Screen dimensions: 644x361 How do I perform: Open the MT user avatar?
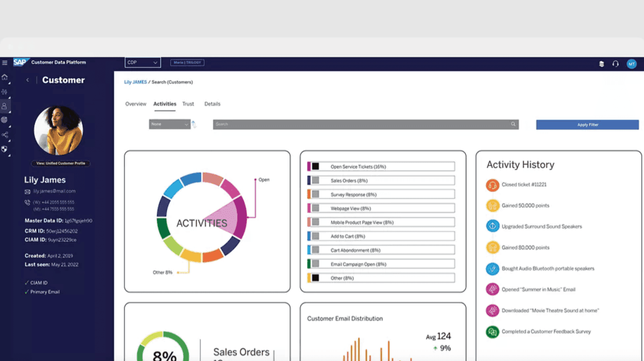click(631, 64)
